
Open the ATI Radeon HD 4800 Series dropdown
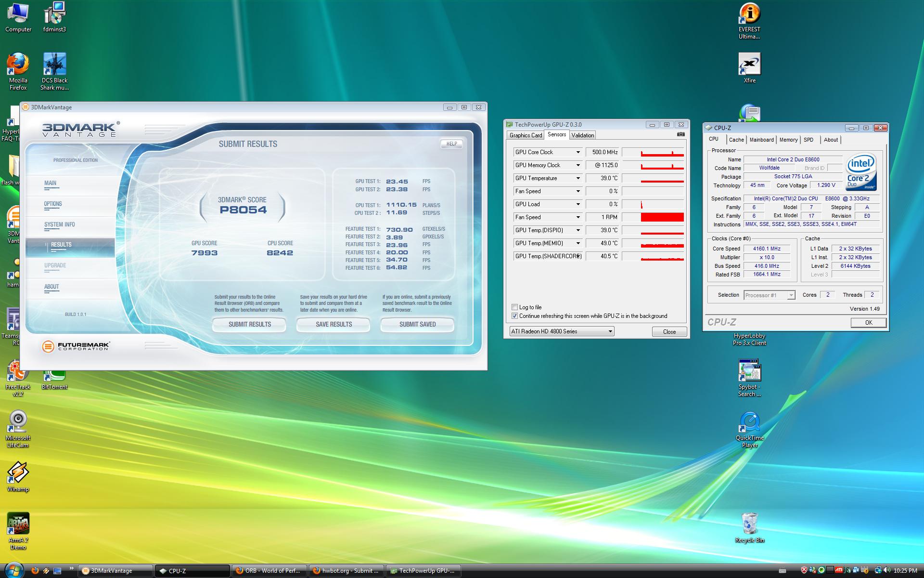pyautogui.click(x=562, y=331)
